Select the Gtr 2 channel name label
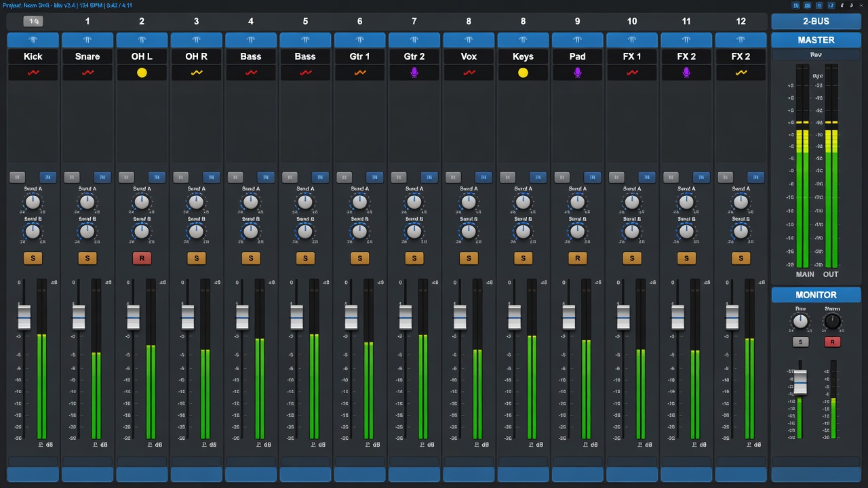 pos(414,56)
